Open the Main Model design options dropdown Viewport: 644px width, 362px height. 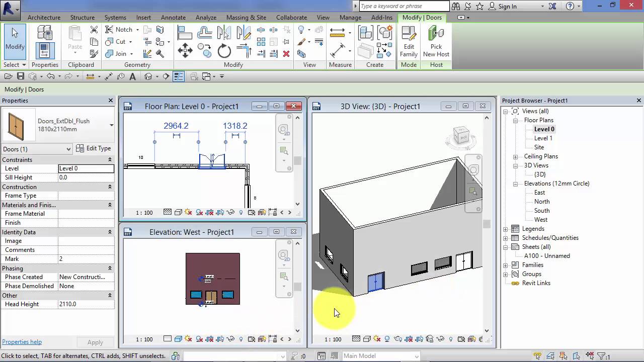point(417,356)
